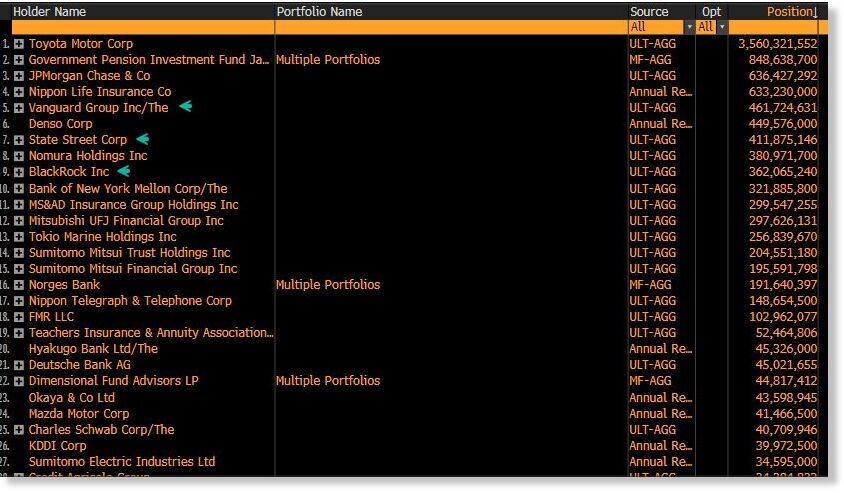The width and height of the screenshot is (844, 493).
Task: Click ULT-AGG source for Toyota Motor Corp
Action: 652,44
